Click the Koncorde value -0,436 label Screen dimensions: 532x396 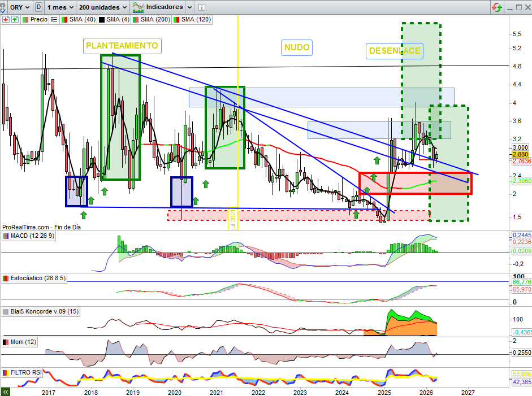[x=521, y=333]
